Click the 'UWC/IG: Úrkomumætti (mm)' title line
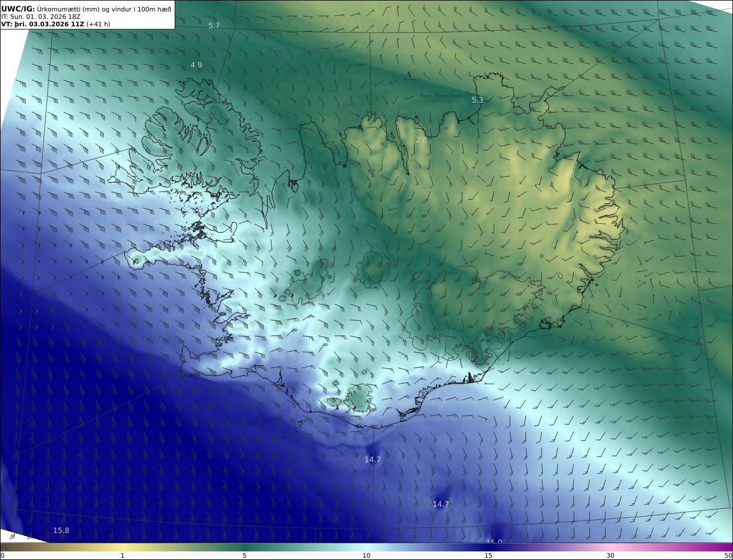 coord(86,9)
